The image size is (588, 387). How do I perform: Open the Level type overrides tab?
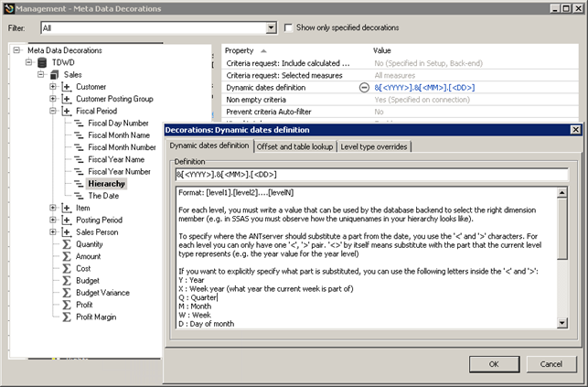point(374,146)
